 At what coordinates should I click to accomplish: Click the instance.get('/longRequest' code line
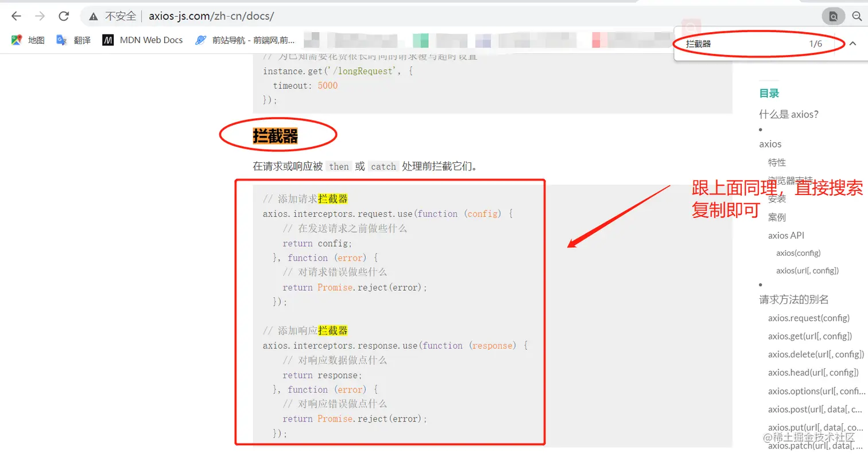click(338, 71)
